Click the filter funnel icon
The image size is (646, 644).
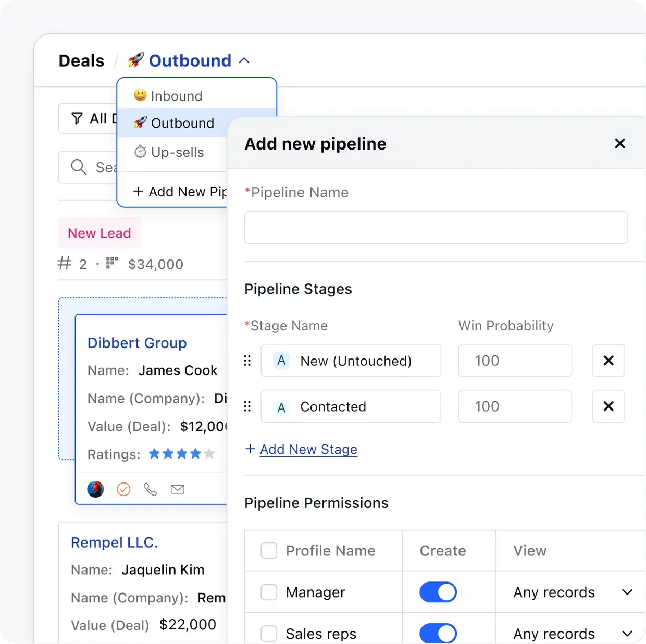(77, 119)
